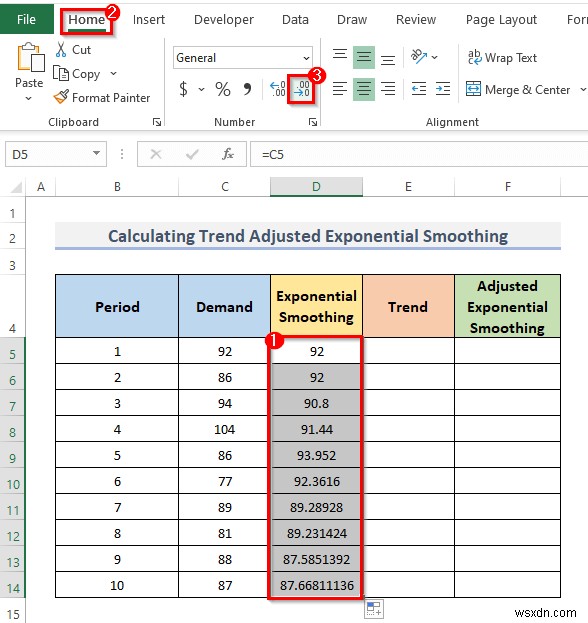
Task: Click the Decrease Decimal icon
Action: coord(302,89)
